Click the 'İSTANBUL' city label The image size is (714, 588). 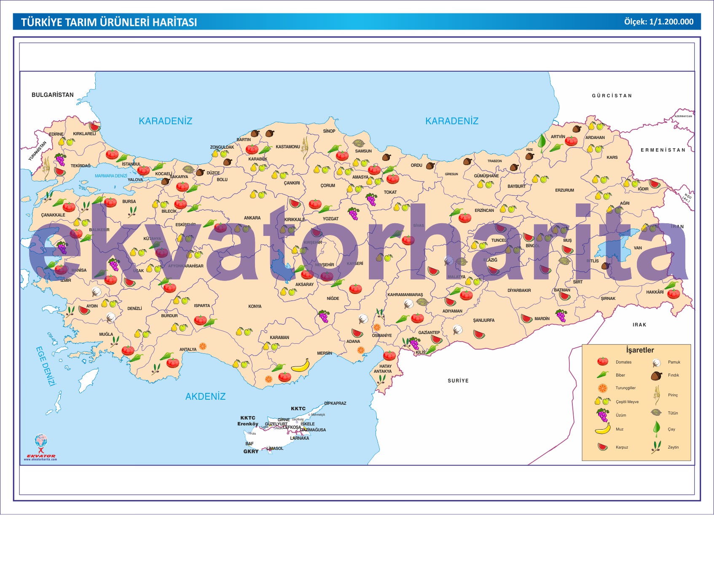pyautogui.click(x=132, y=164)
